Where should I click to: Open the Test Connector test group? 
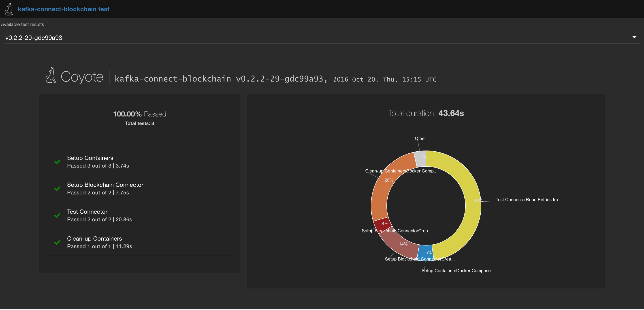pyautogui.click(x=139, y=215)
